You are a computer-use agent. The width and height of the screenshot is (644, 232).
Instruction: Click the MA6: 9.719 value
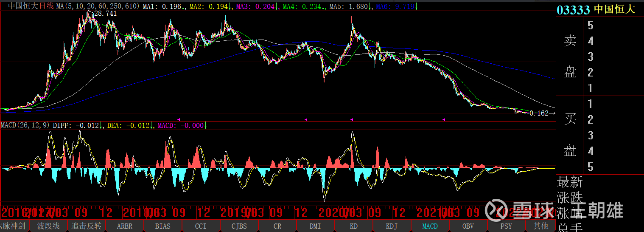click(x=397, y=6)
